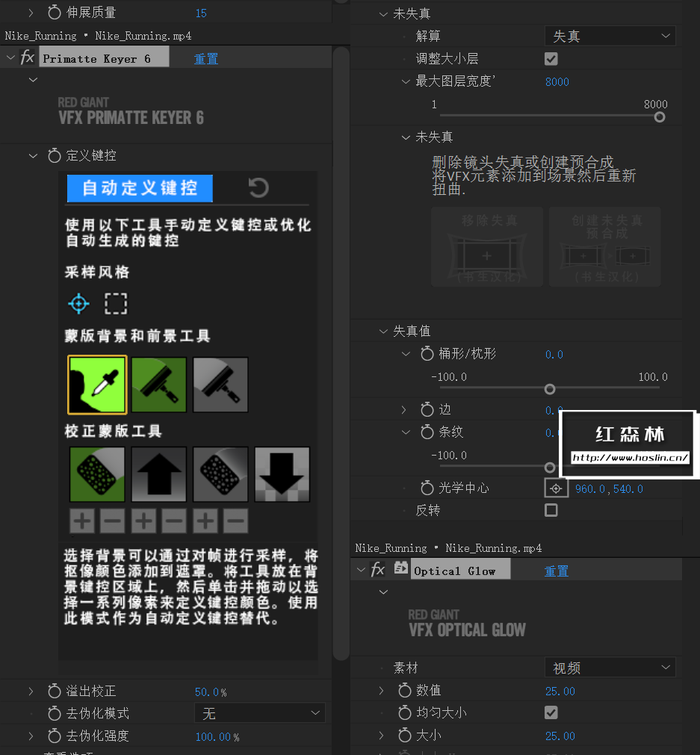Click the 移除失真 button
Viewport: 700px width, 755px height.
(487, 247)
